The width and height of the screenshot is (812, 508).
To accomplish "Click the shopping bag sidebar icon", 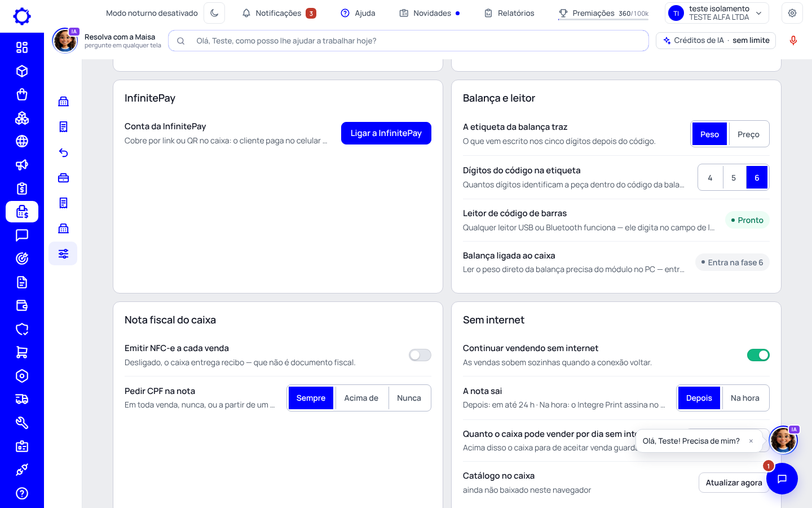I will pyautogui.click(x=22, y=94).
